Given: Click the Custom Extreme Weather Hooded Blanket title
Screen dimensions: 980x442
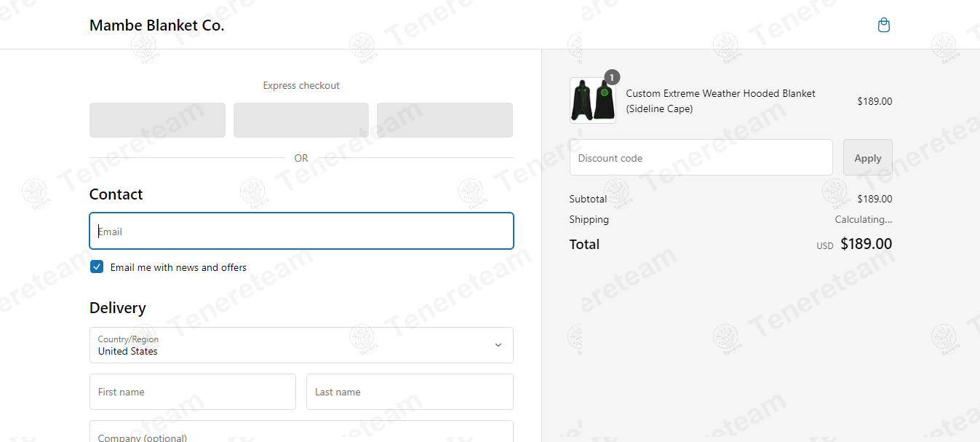Looking at the screenshot, I should pyautogui.click(x=721, y=101).
